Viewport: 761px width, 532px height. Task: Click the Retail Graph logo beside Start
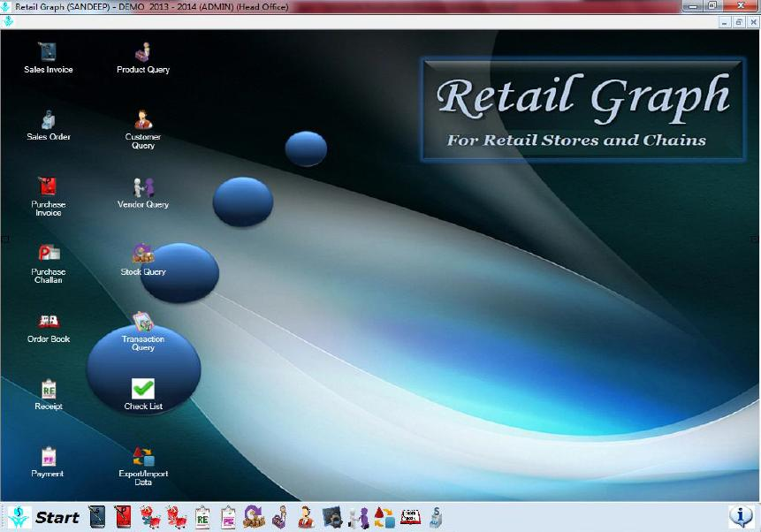19,518
